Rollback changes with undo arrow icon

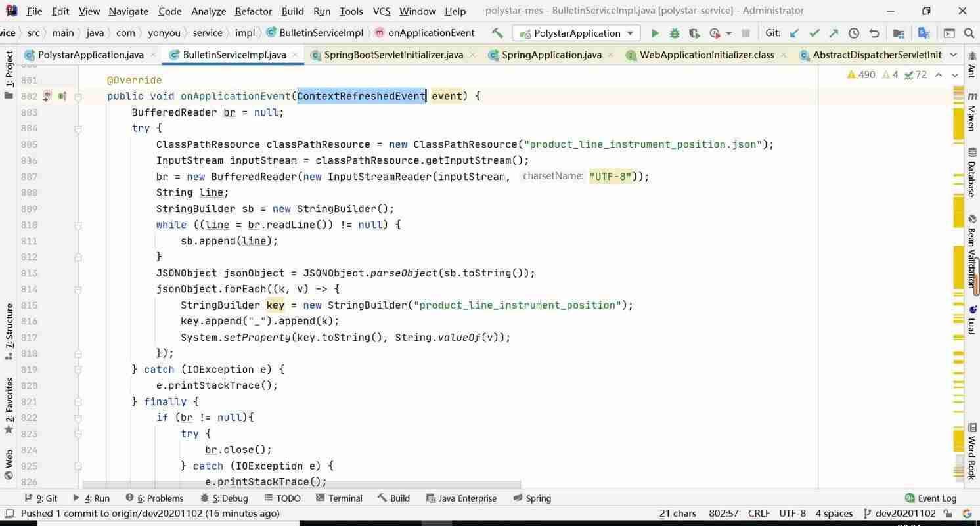tap(874, 33)
